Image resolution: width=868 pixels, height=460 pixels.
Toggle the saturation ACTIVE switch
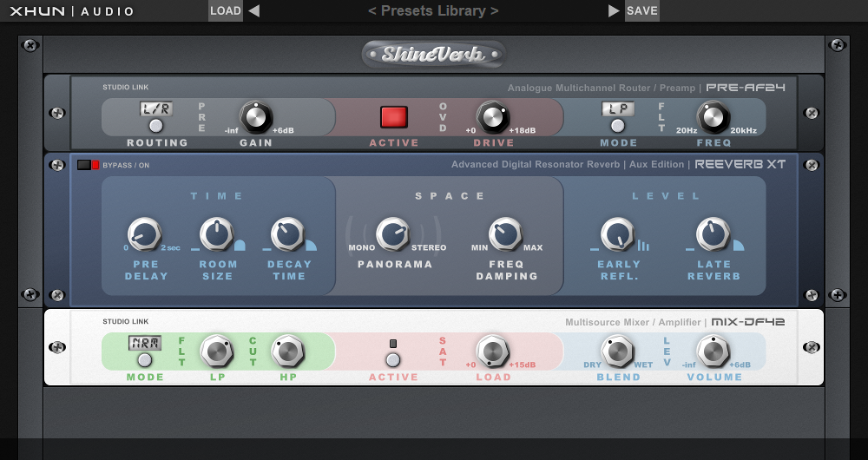click(393, 358)
